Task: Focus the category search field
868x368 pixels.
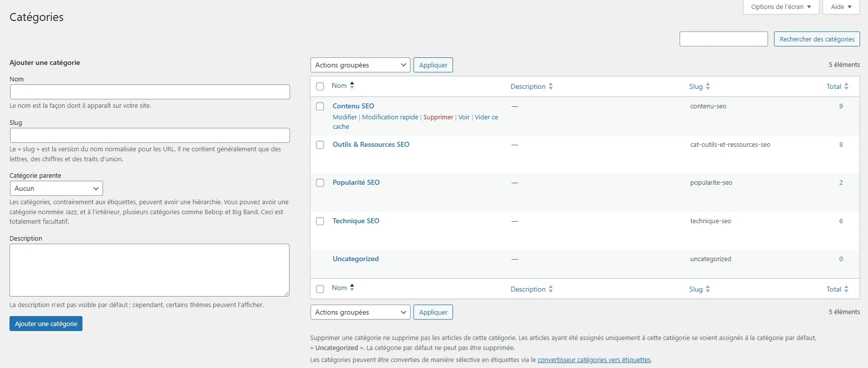Action: [723, 39]
